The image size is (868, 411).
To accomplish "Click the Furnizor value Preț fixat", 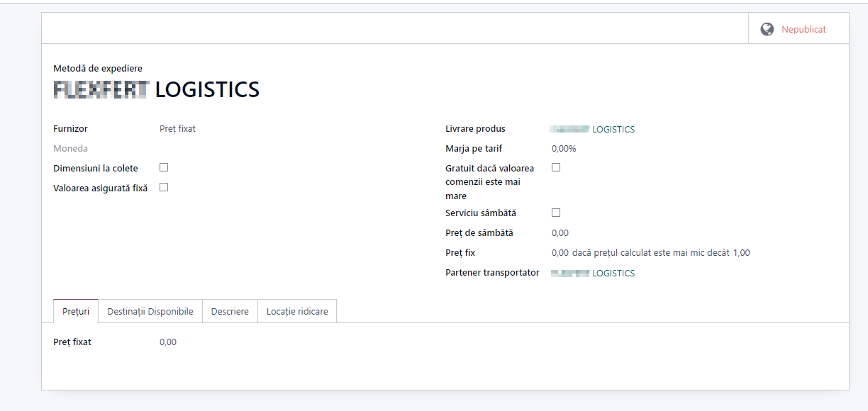I will coord(177,129).
